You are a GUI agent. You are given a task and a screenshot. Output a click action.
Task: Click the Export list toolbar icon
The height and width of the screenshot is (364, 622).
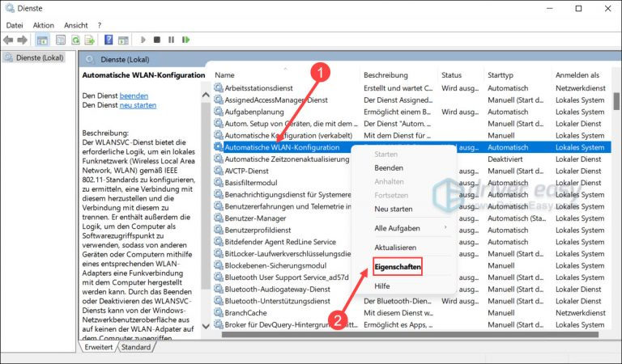[90, 39]
